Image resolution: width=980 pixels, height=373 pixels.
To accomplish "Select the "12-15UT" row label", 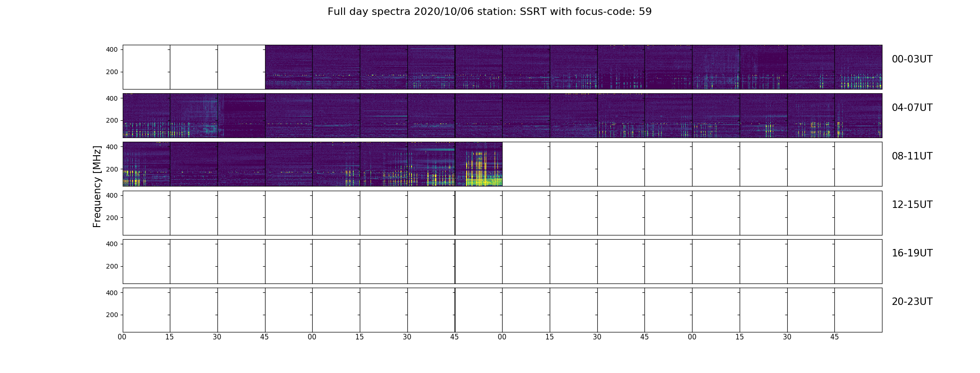I will click(x=912, y=205).
